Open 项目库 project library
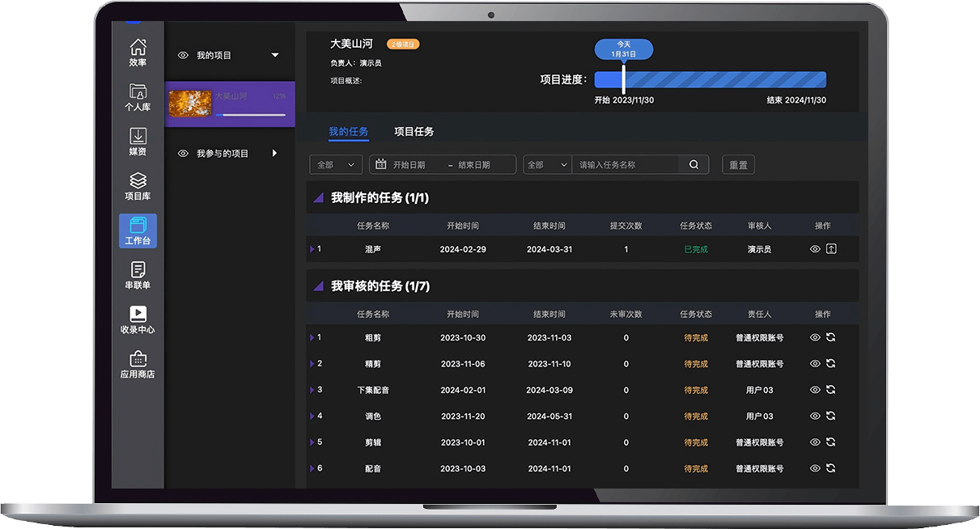The width and height of the screenshot is (980, 529). (x=138, y=186)
